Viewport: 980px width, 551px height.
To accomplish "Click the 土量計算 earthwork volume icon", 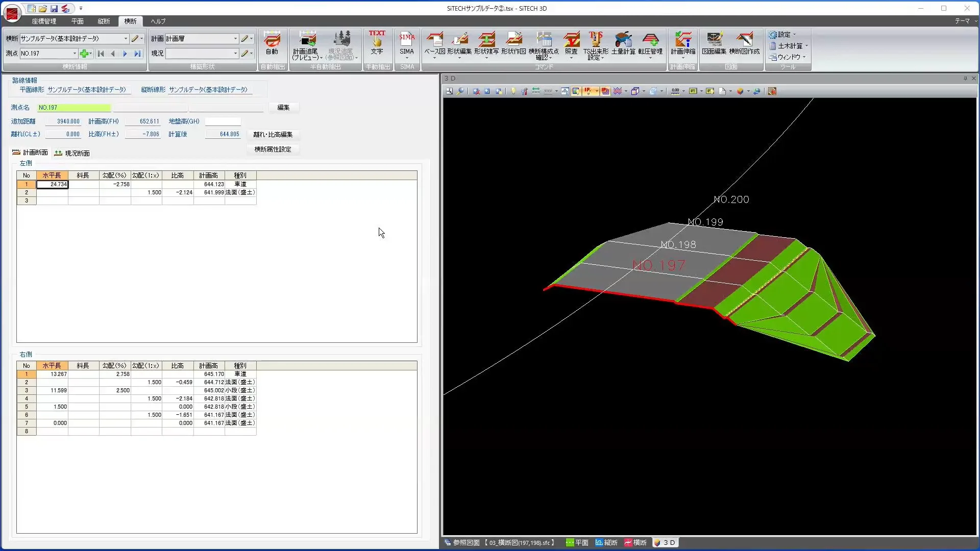I will tap(623, 43).
